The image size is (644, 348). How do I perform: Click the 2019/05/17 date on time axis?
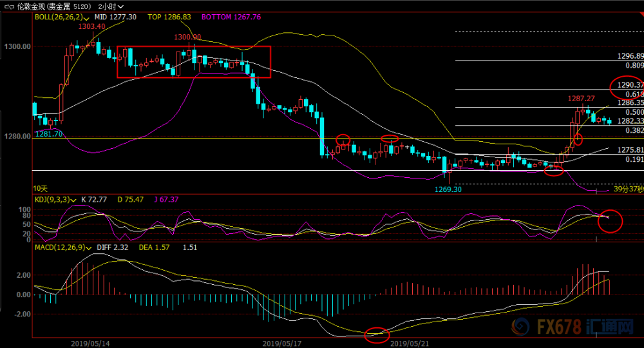pyautogui.click(x=282, y=343)
